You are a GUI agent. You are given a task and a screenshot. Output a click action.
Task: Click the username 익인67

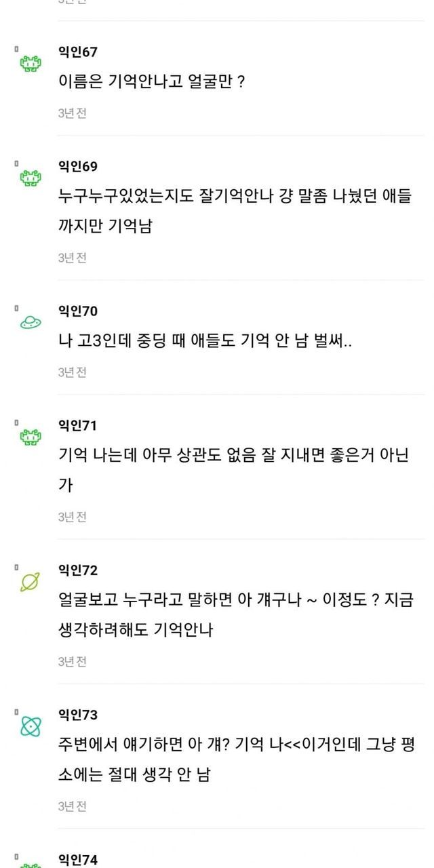coord(77,52)
